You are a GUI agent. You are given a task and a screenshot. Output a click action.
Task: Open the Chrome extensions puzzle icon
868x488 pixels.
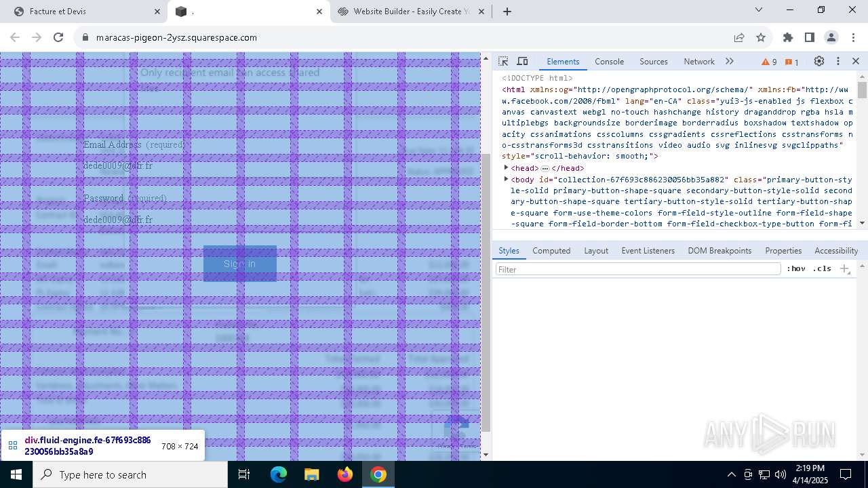coord(788,37)
